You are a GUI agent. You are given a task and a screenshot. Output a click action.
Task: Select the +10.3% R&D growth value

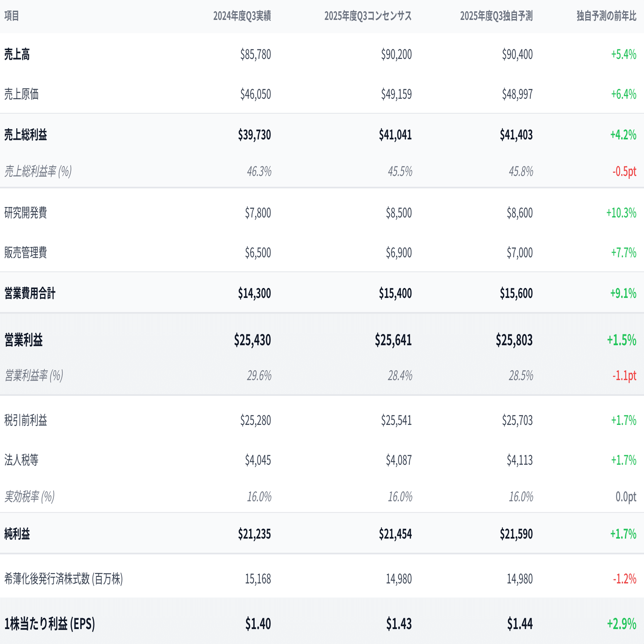point(621,213)
